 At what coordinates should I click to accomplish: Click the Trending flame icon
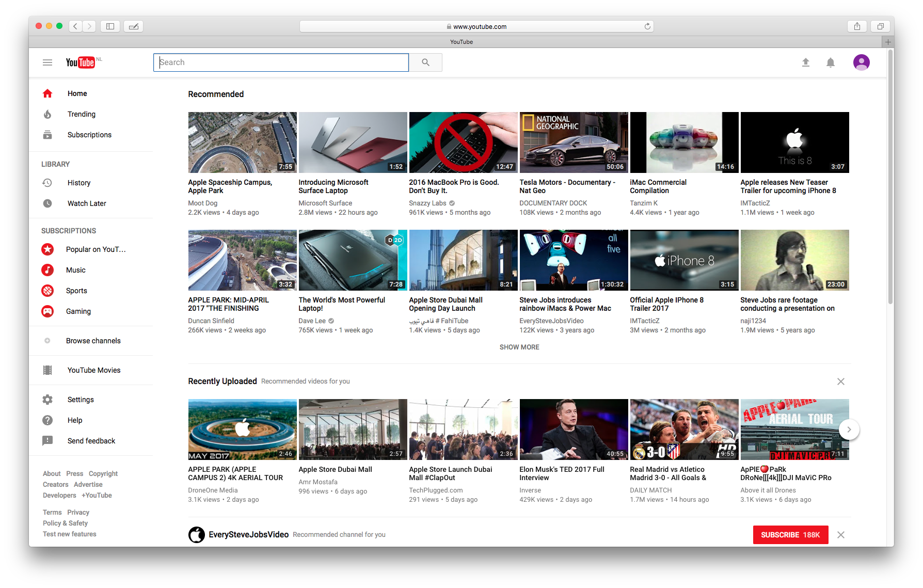[47, 114]
